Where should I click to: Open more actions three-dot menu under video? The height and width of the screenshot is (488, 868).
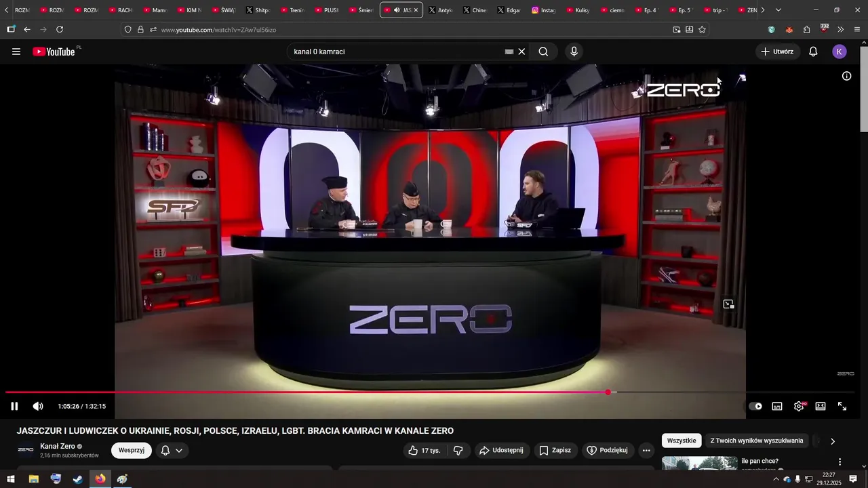[x=646, y=450]
